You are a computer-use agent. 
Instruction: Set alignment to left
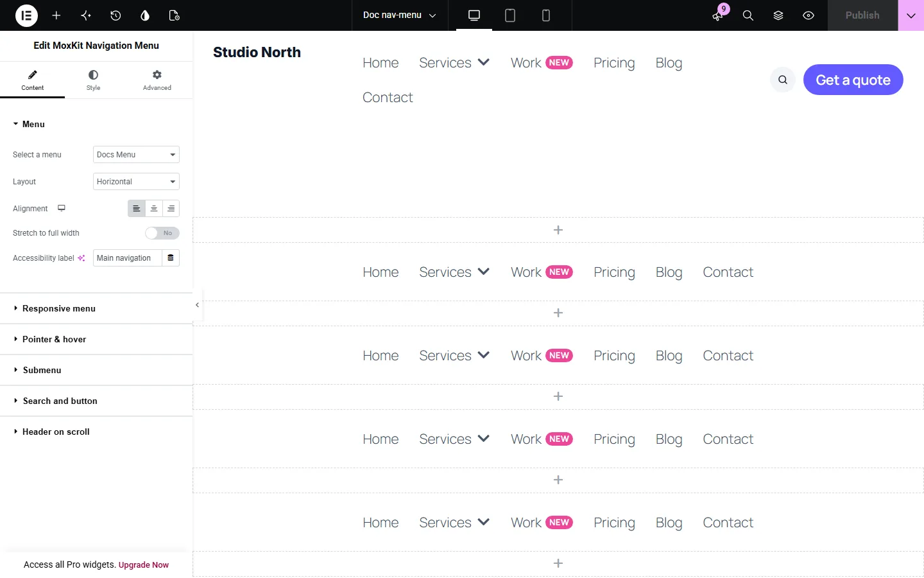pos(137,209)
